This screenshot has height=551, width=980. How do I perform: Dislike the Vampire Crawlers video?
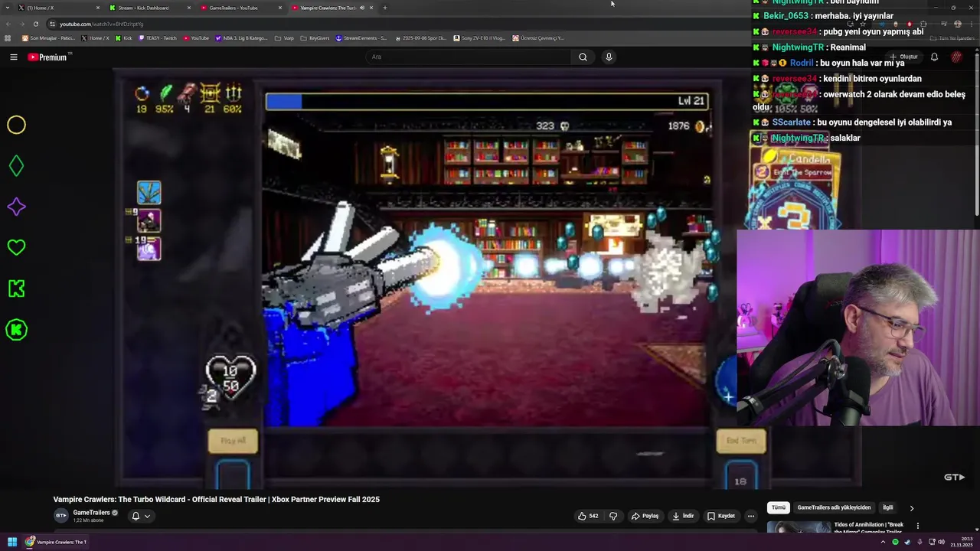click(x=613, y=516)
